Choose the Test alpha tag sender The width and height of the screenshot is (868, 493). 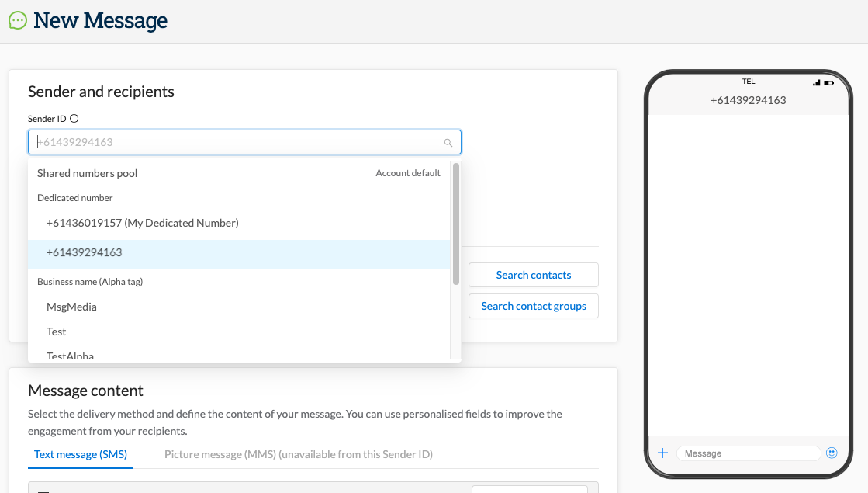(57, 332)
